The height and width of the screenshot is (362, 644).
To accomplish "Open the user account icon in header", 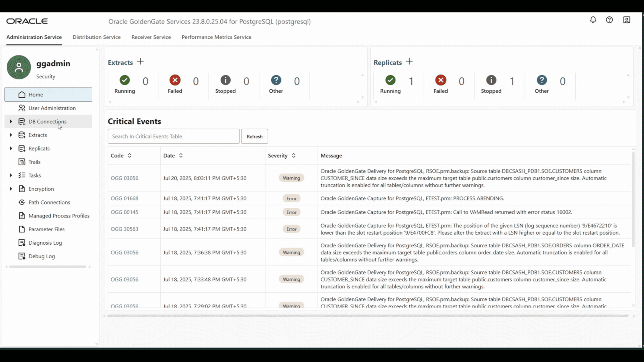I will (627, 20).
